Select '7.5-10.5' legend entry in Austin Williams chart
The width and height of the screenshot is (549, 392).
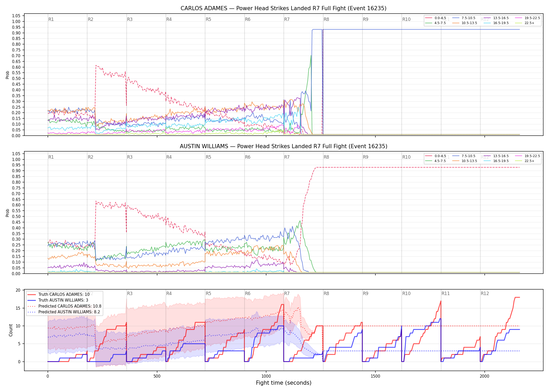click(464, 156)
